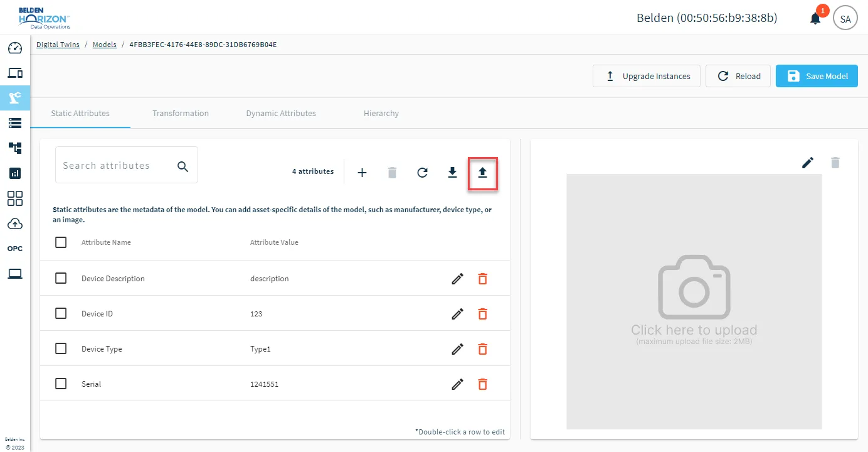Refresh the attributes list
The width and height of the screenshot is (868, 452).
coord(422,173)
